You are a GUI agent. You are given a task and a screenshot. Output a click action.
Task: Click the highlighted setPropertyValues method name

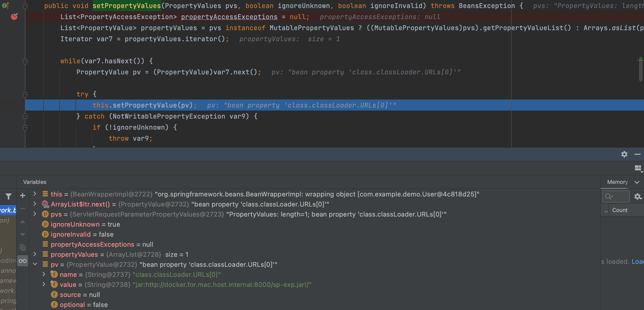[127, 6]
